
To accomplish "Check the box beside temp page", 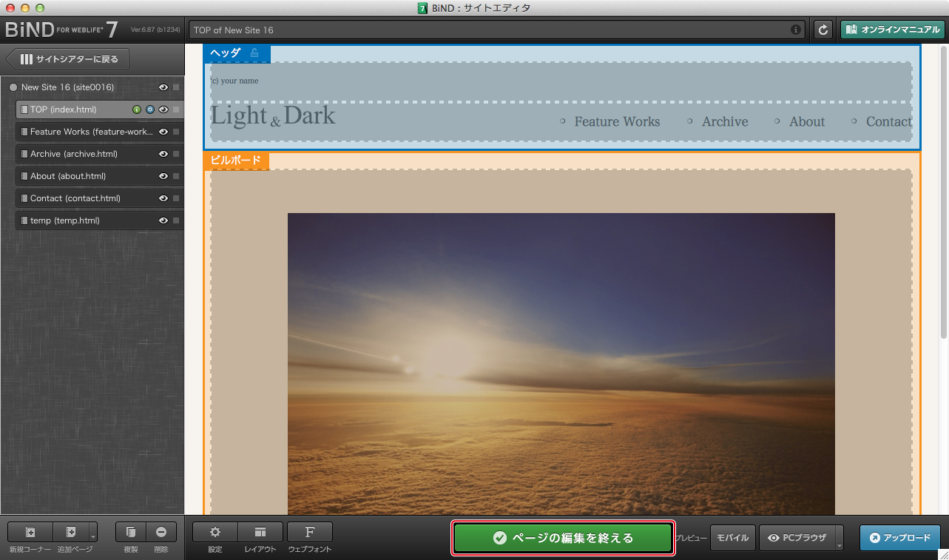I will (176, 220).
